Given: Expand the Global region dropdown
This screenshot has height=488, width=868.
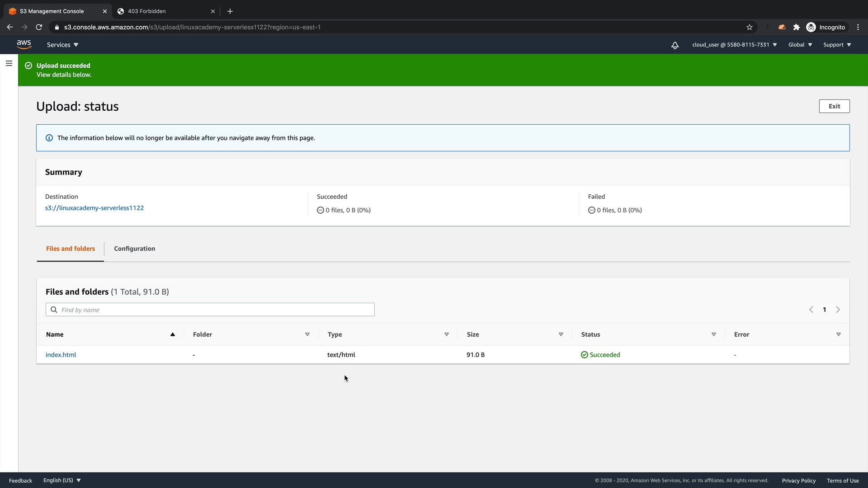Looking at the screenshot, I should pos(800,45).
